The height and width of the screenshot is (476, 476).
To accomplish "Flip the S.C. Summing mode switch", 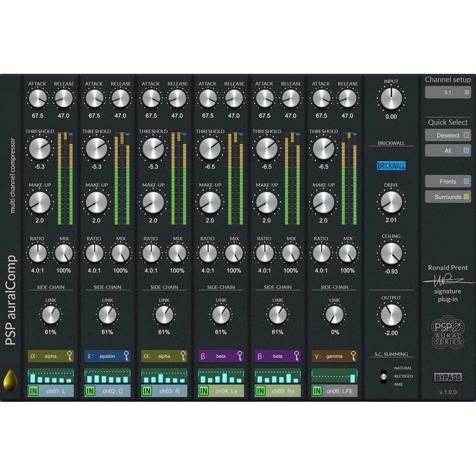I will click(383, 376).
